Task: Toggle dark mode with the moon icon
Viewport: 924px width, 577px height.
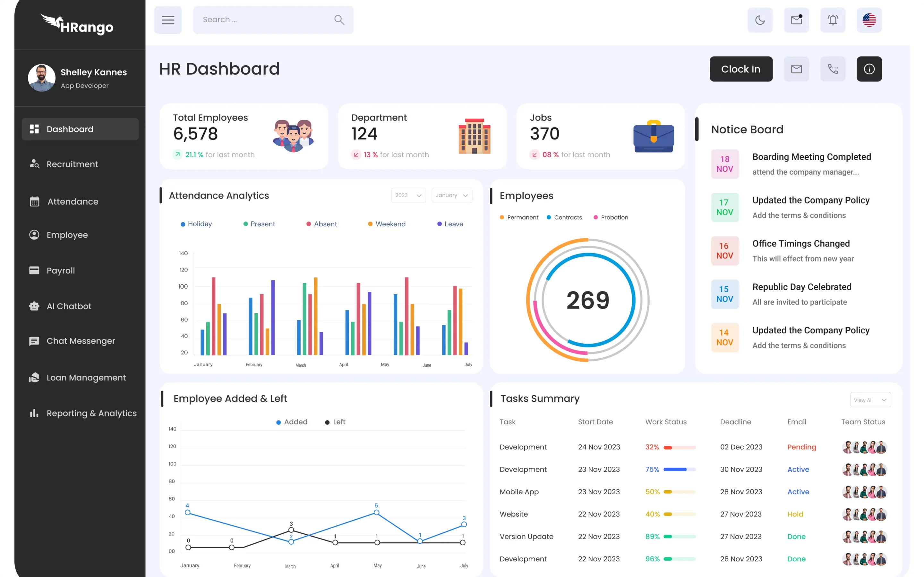Action: point(760,20)
